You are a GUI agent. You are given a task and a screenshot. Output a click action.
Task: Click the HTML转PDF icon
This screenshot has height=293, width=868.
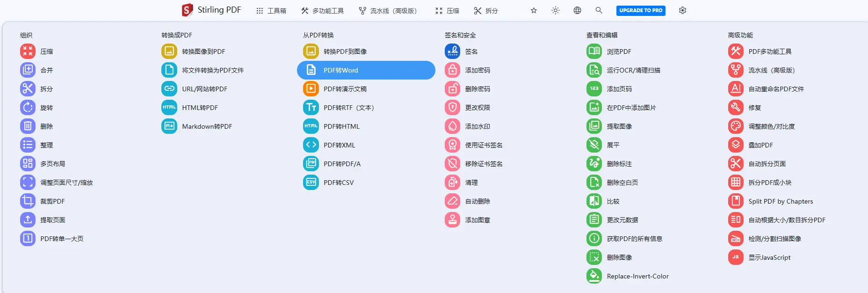(169, 108)
